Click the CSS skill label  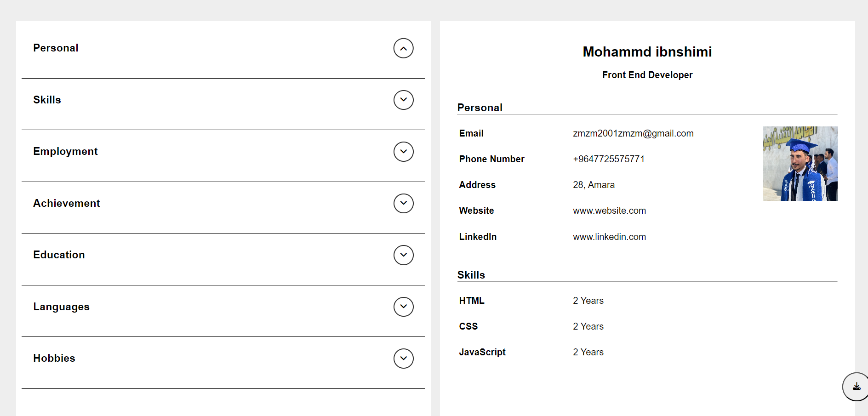click(468, 326)
